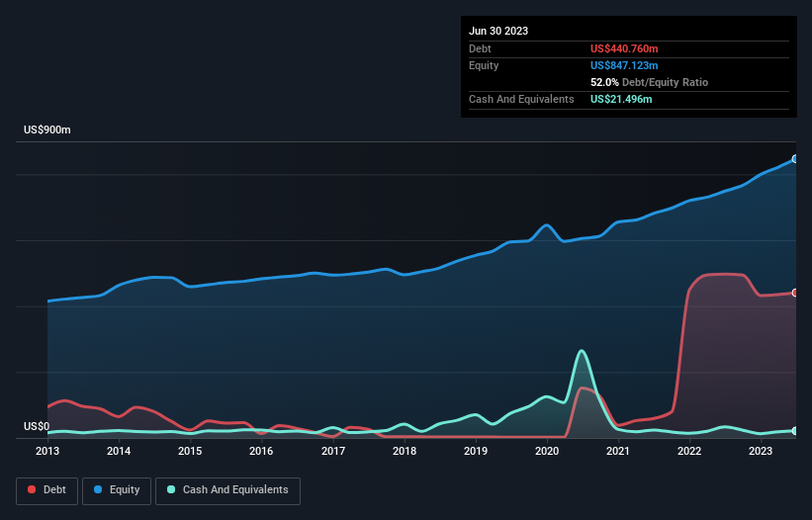
Task: Click the red Debt end-point marker
Action: pyautogui.click(x=795, y=293)
